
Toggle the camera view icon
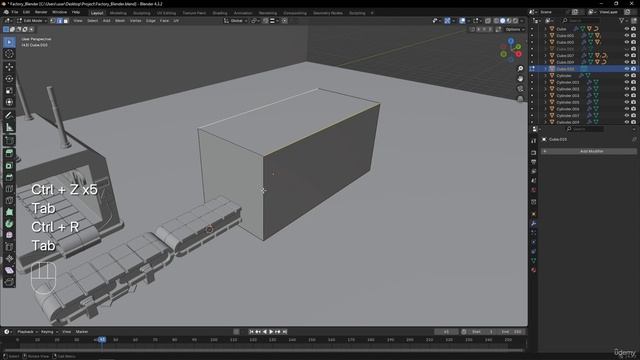pyautogui.click(x=520, y=89)
